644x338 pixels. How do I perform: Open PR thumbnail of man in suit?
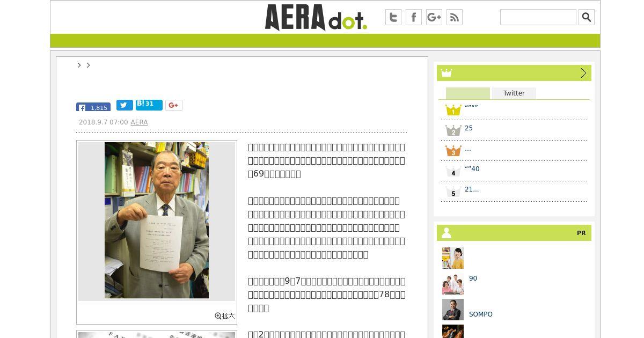[453, 310]
